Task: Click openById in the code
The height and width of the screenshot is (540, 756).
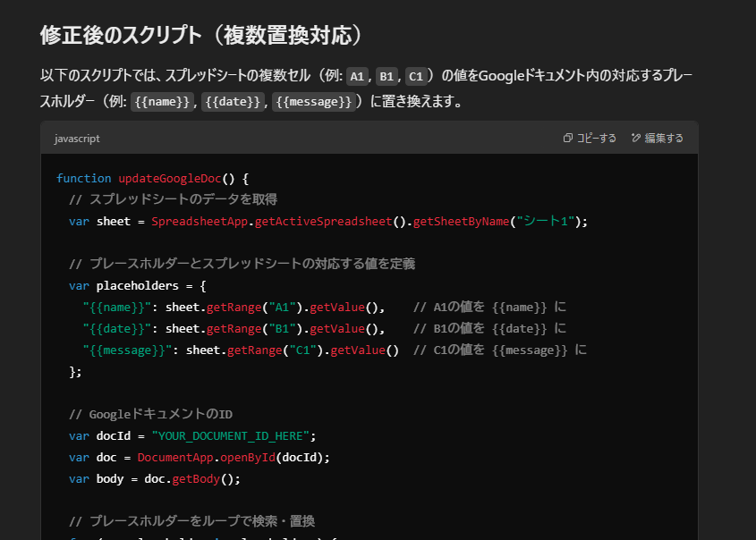Action: coord(248,457)
